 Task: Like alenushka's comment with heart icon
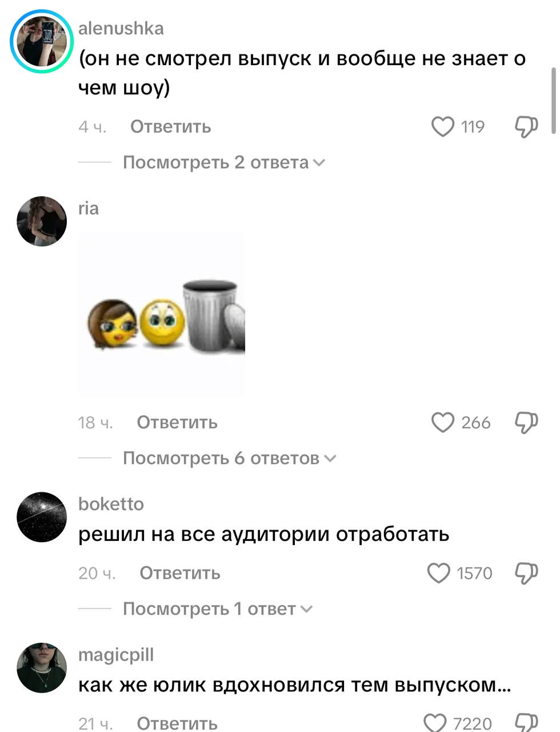pyautogui.click(x=443, y=127)
